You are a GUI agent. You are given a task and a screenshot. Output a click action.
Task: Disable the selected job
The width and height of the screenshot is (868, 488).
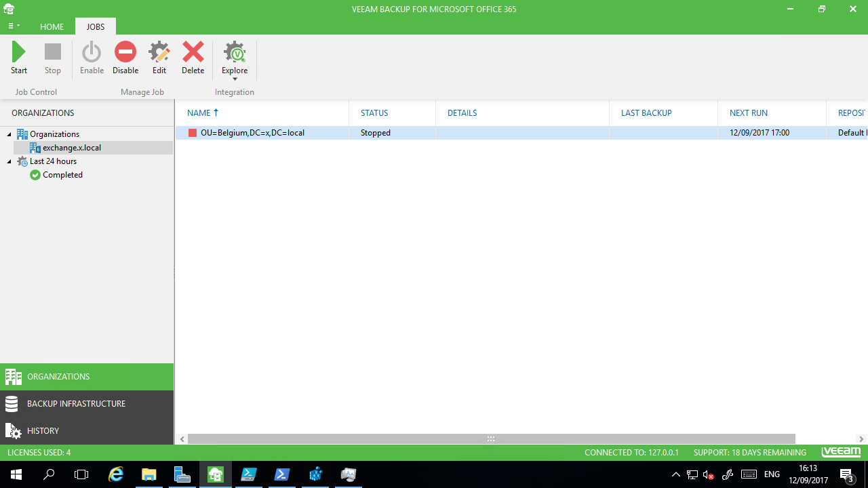(125, 58)
